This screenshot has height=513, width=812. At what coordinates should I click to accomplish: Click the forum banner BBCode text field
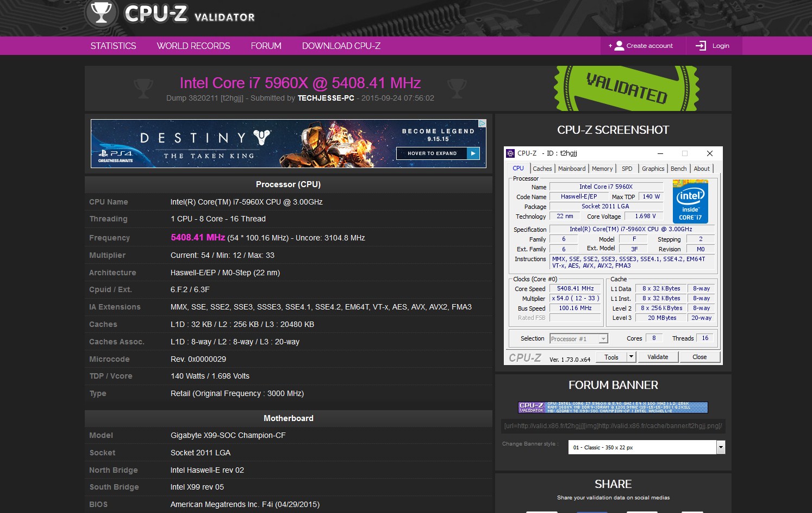pos(613,426)
